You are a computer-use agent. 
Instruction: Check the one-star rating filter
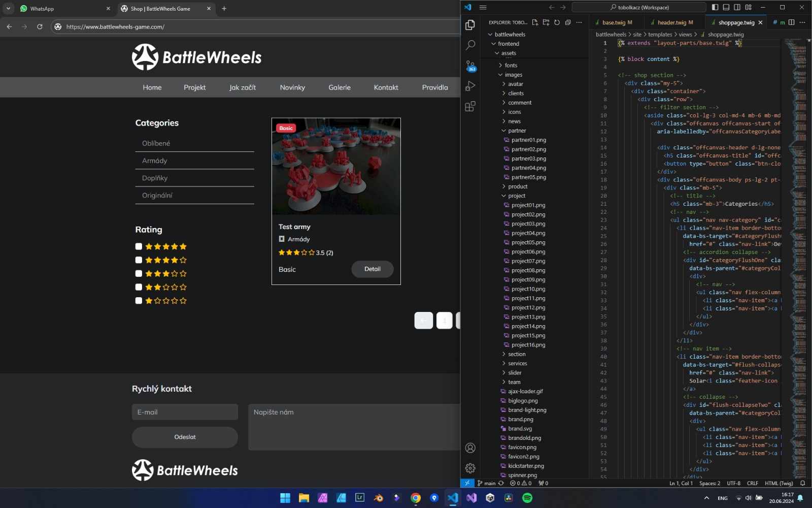coord(139,301)
